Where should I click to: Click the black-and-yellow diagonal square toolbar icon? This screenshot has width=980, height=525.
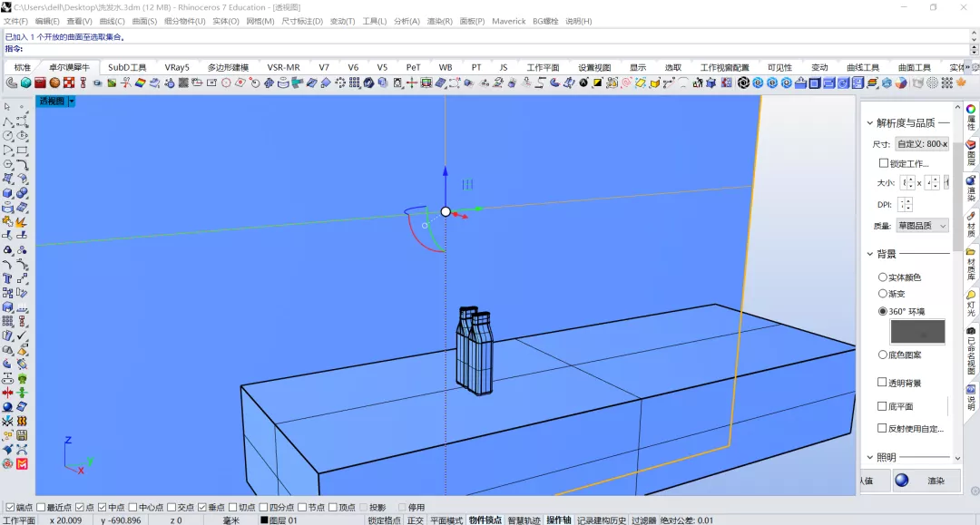click(x=597, y=83)
